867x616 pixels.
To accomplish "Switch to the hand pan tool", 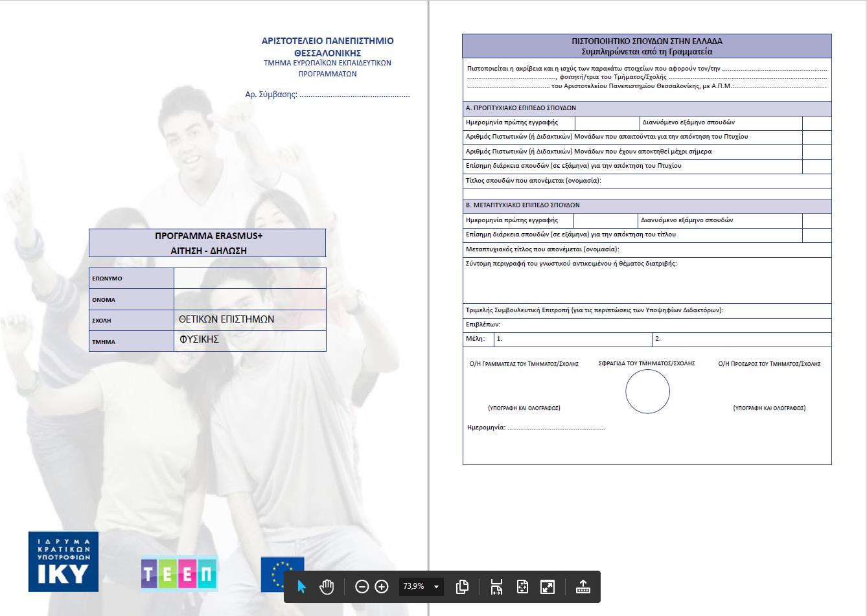I will pos(327,587).
